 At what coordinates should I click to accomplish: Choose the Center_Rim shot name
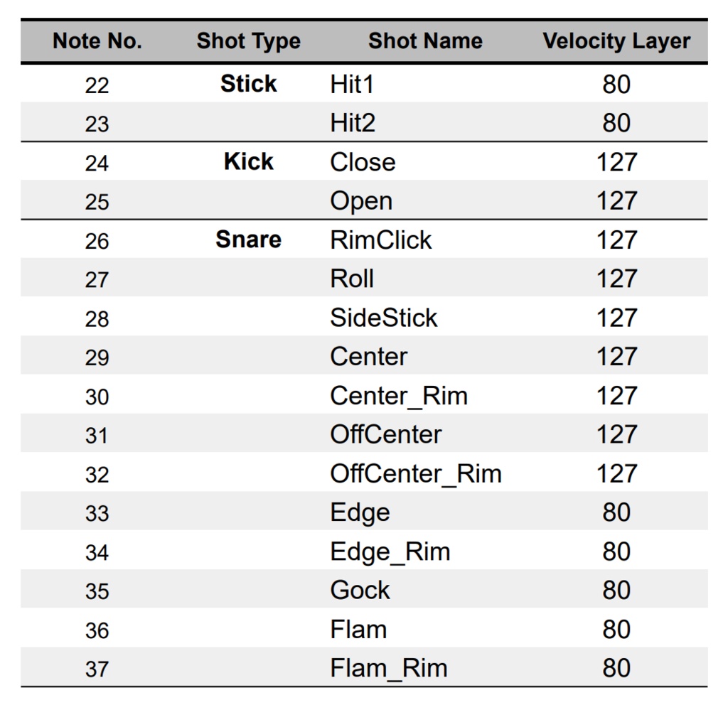399,396
